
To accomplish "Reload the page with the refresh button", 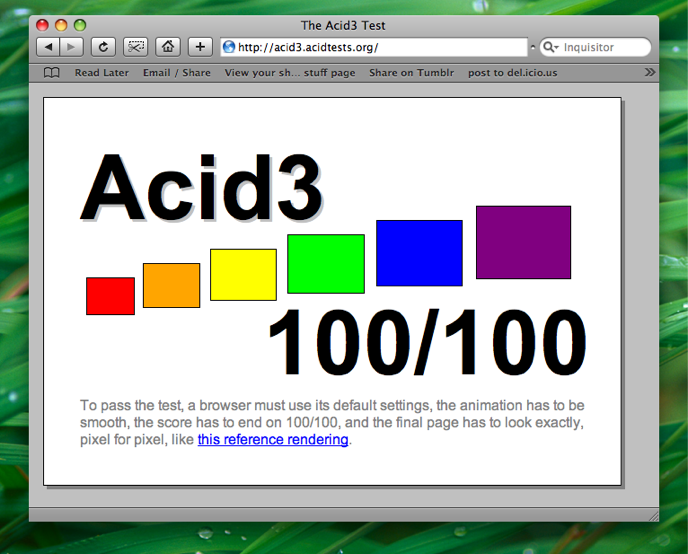I will pos(103,47).
